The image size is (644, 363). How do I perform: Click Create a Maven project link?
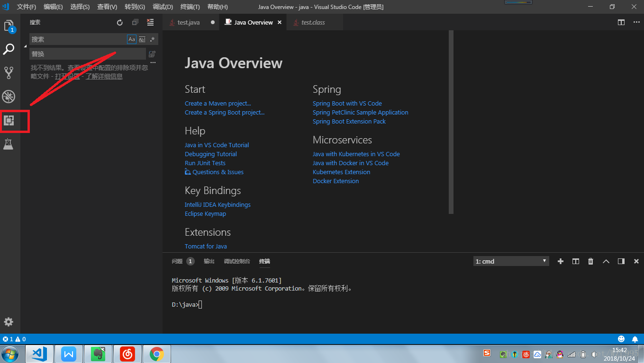(x=218, y=103)
